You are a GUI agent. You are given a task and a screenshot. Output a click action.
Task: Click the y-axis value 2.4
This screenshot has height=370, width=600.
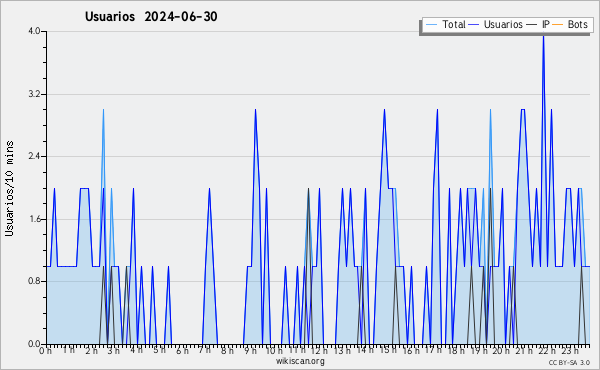click(x=34, y=156)
